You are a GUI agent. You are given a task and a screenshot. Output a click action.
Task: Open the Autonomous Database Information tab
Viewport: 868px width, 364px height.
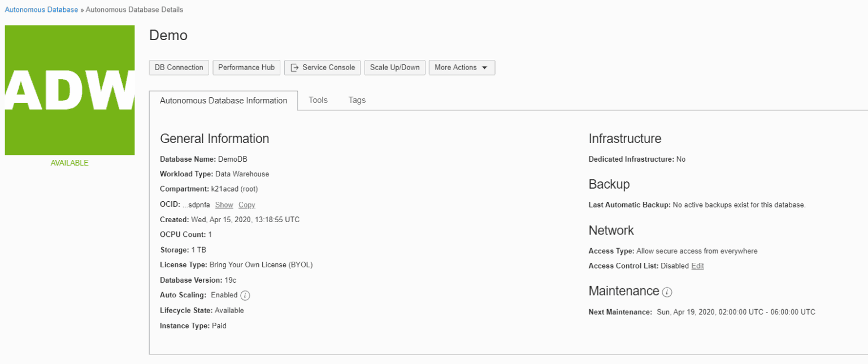224,101
